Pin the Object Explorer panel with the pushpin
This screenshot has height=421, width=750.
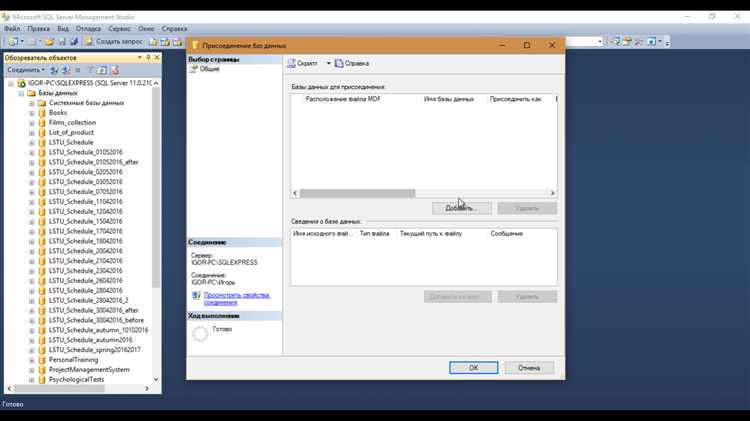148,58
